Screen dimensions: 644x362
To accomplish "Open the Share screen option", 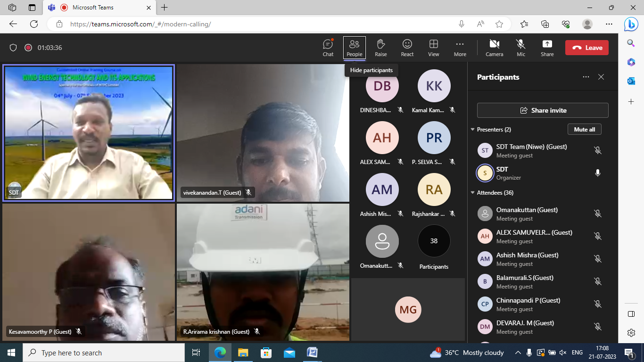I will tap(547, 48).
